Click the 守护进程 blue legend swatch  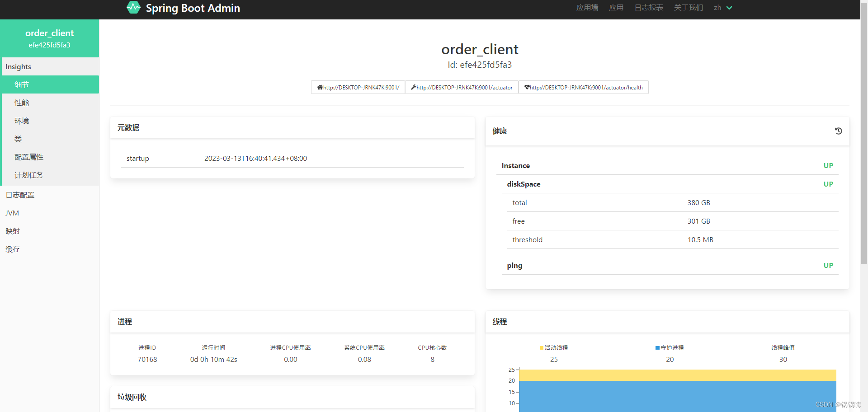657,348
